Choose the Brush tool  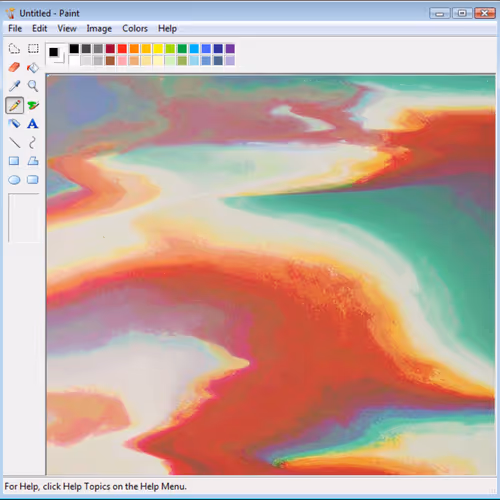click(x=33, y=105)
